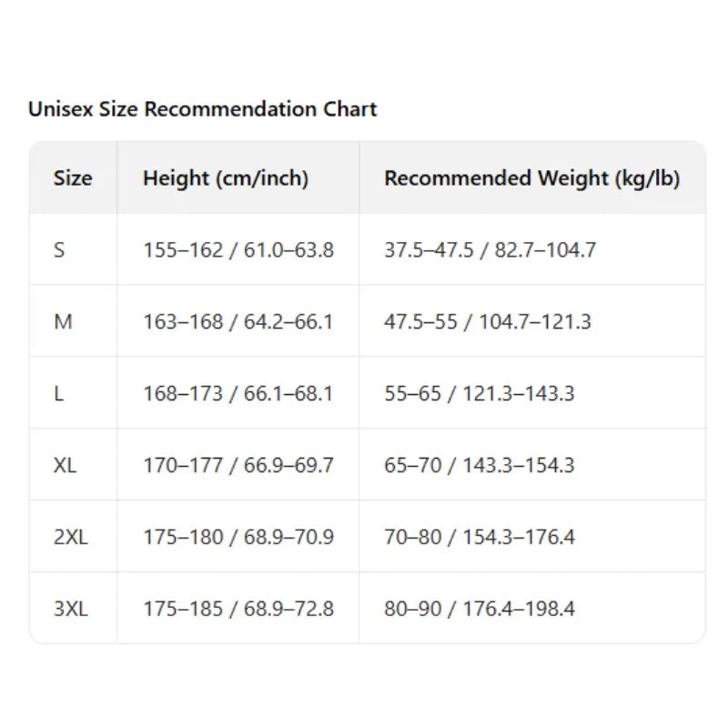The height and width of the screenshot is (728, 728).
Task: Select height cell 175–185 / 68.9–72.8
Action: [x=238, y=608]
